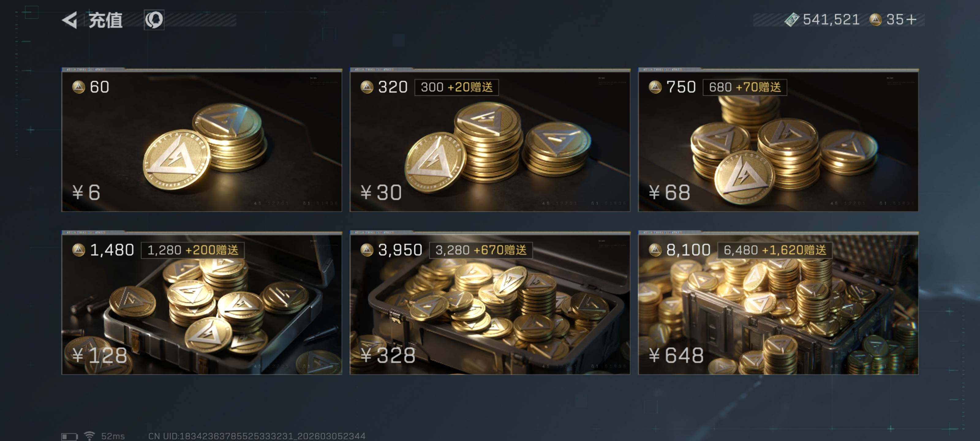Click the 541,521 cash balance
The width and height of the screenshot is (980, 441).
point(831,20)
